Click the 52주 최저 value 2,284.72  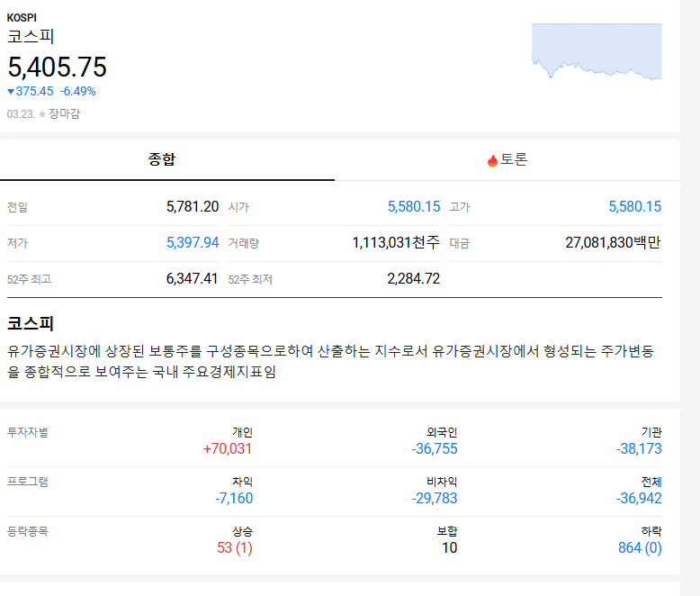tap(413, 279)
